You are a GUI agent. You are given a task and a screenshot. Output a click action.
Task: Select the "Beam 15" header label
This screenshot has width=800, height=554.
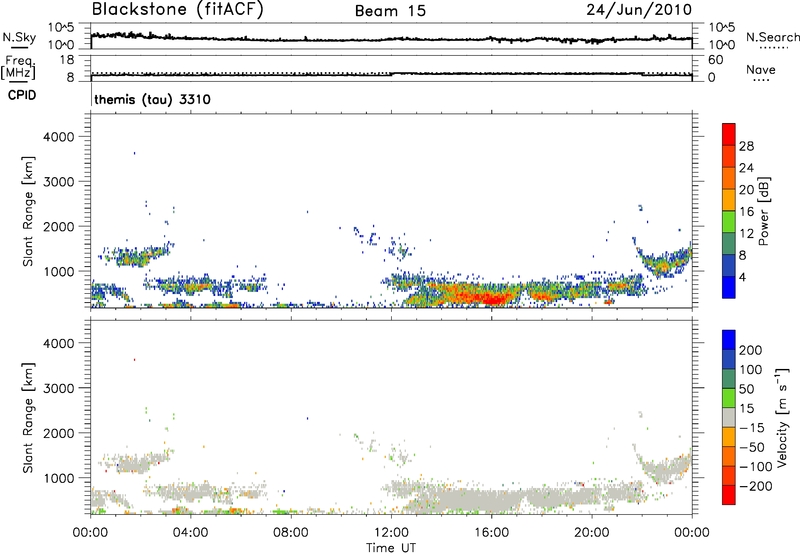[390, 11]
